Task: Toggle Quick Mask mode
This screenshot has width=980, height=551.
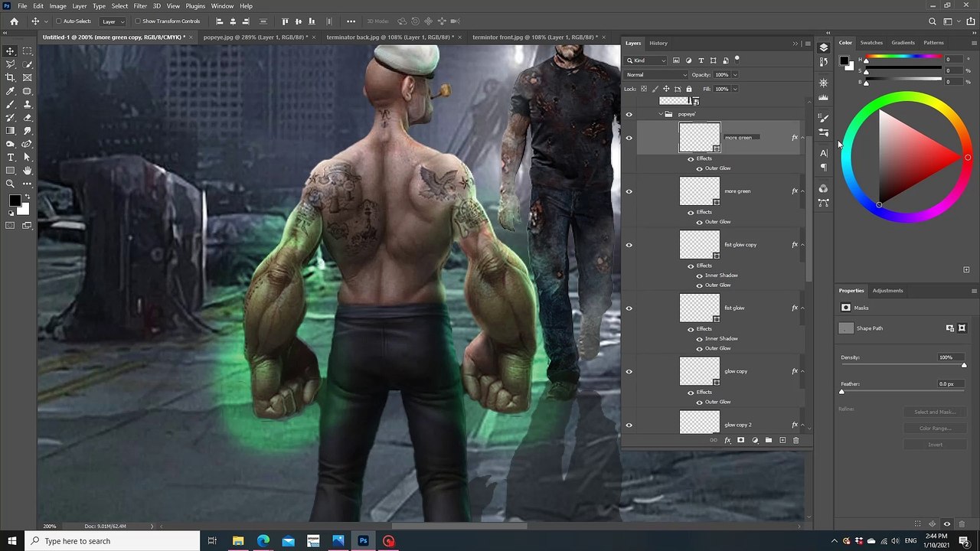Action: (11, 225)
